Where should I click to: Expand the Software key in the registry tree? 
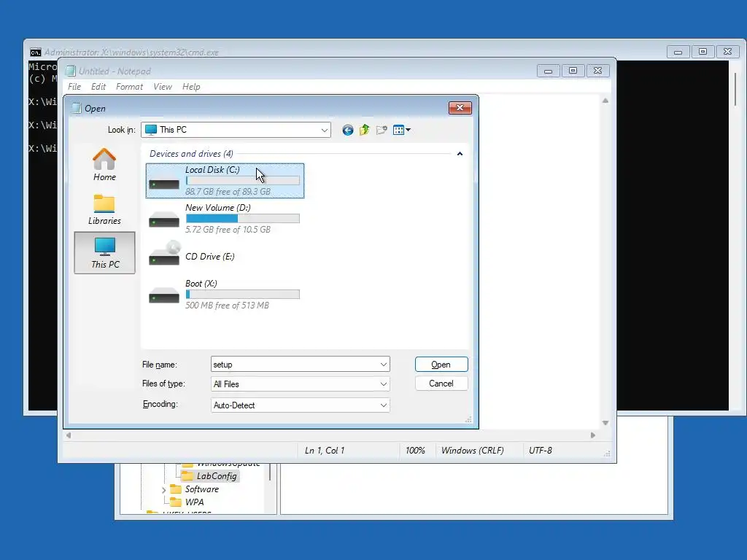point(164,489)
